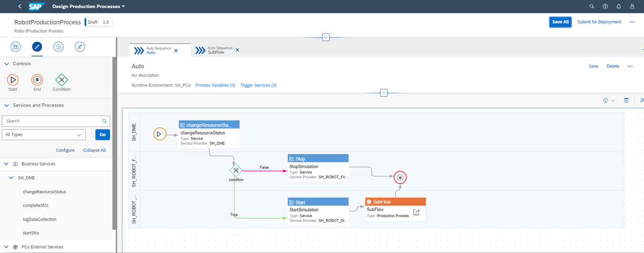Viewport: 644px width, 253px height.
Task: Pick the Condition control icon
Action: click(61, 80)
